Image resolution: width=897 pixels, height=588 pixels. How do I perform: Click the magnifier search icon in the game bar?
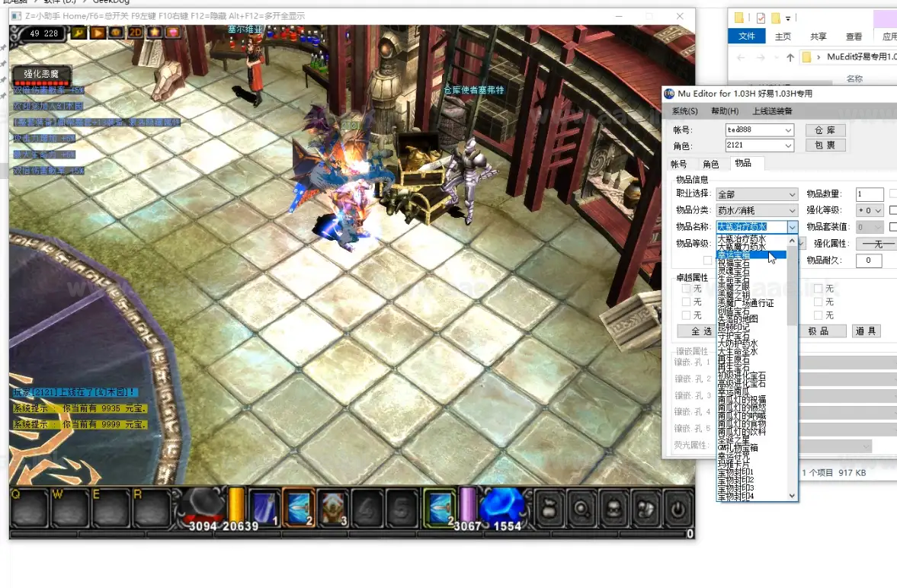click(581, 509)
